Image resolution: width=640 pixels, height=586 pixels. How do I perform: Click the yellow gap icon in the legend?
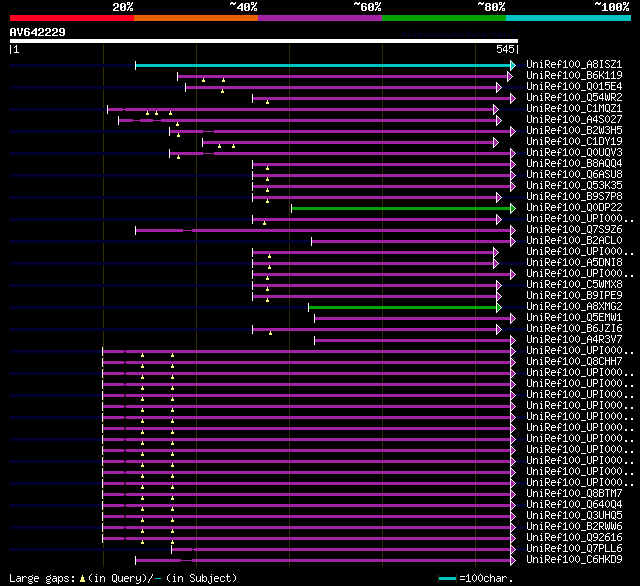point(82,578)
